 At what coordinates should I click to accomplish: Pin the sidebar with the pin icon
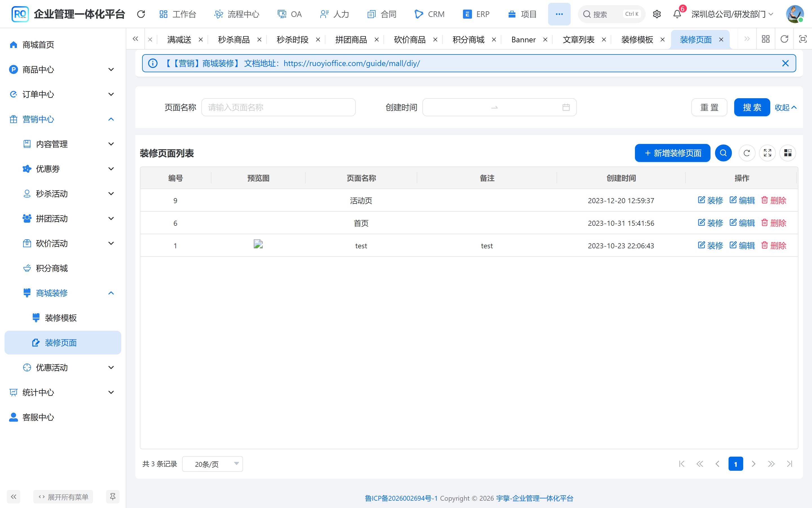click(x=113, y=497)
